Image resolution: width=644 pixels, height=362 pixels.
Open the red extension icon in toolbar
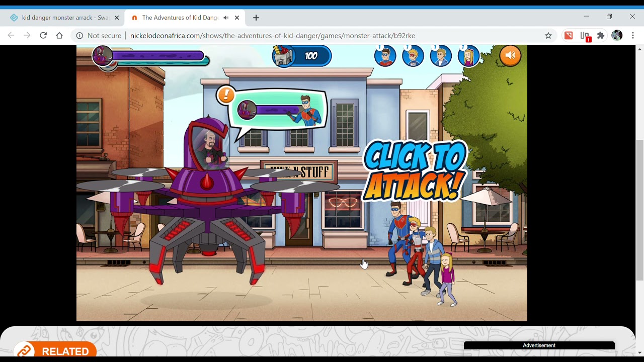click(x=568, y=36)
